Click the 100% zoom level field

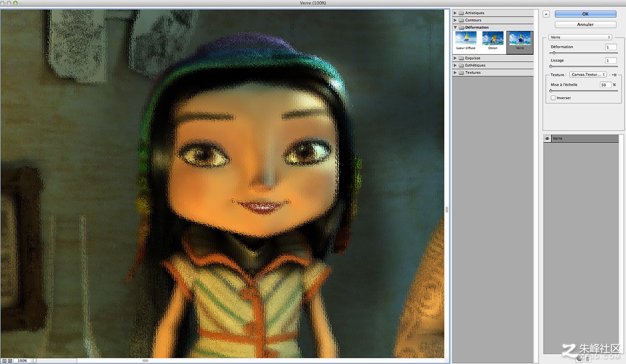pos(22,361)
